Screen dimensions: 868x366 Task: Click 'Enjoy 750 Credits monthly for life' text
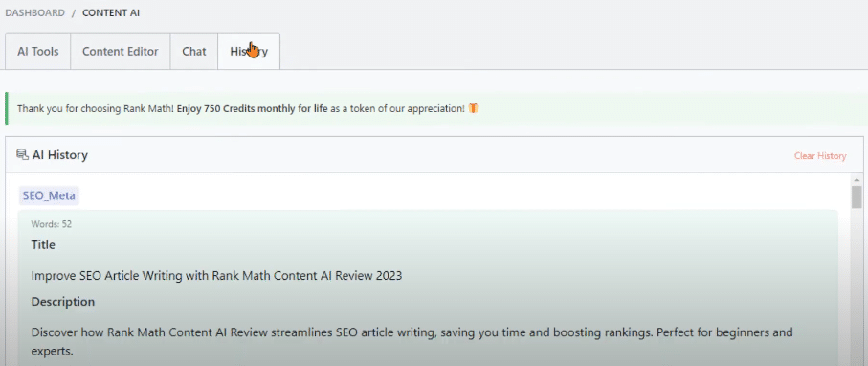253,108
